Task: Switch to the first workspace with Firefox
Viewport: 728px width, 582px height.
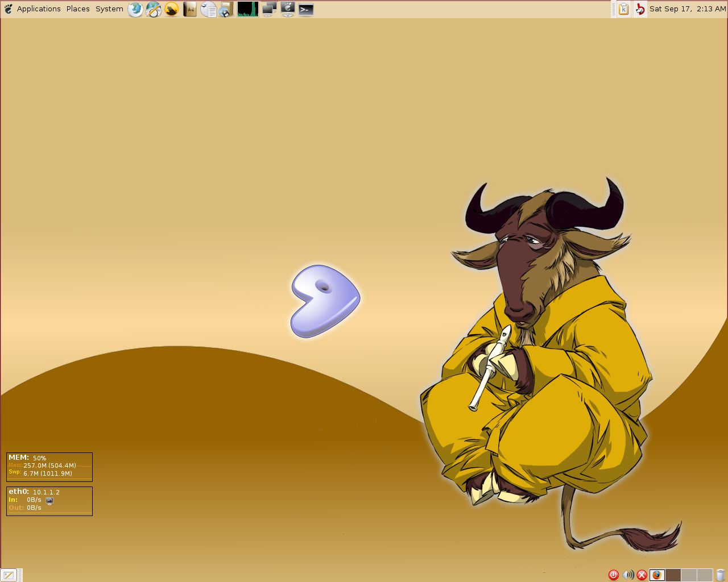Action: (657, 575)
